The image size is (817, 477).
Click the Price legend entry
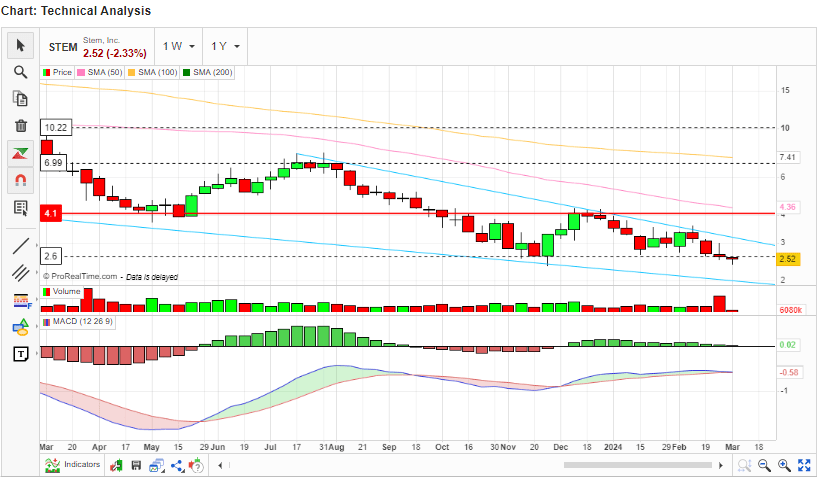click(x=57, y=72)
